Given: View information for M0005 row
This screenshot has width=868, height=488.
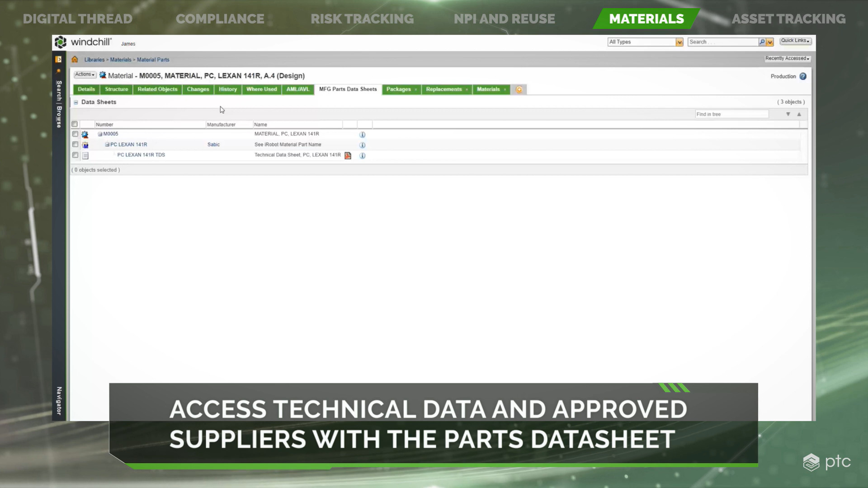Looking at the screenshot, I should 362,135.
